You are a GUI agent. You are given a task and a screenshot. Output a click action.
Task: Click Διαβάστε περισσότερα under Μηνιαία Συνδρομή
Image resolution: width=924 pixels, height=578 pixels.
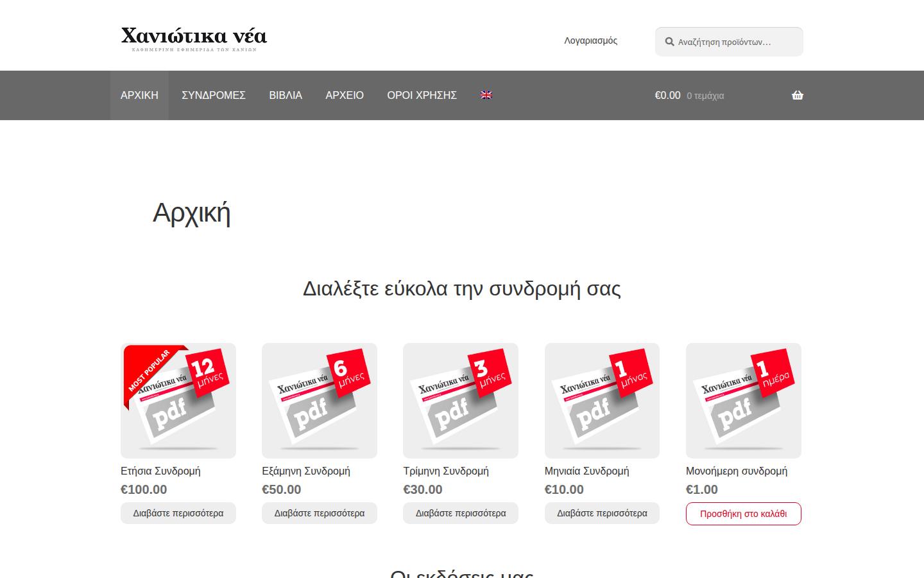tap(602, 513)
